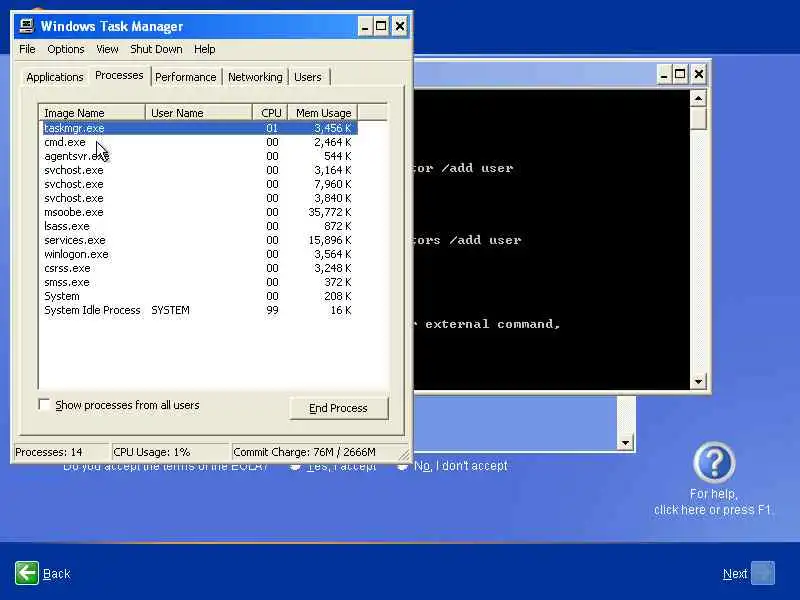Select the Processes tab

(119, 75)
